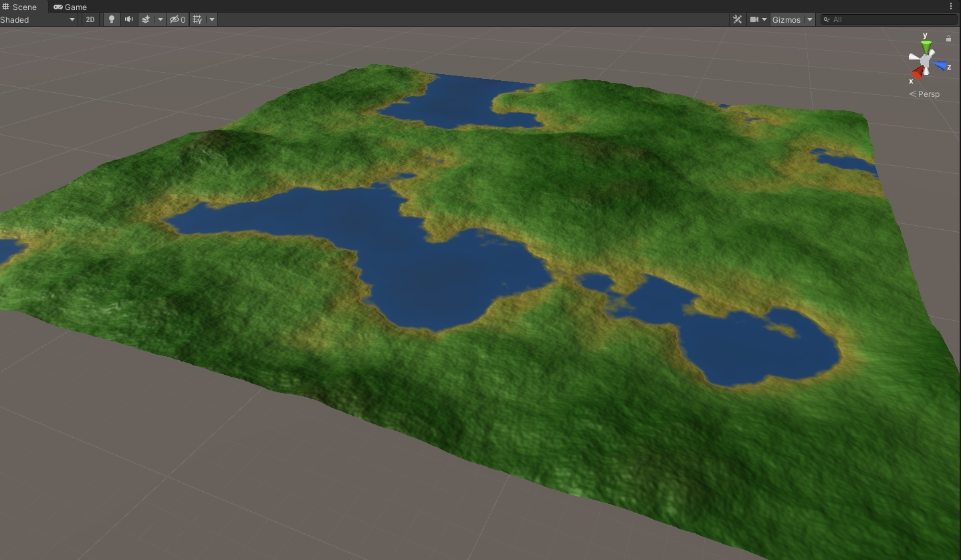Mute scene audio with the speaker icon
Screen dimensions: 961x560
point(129,19)
